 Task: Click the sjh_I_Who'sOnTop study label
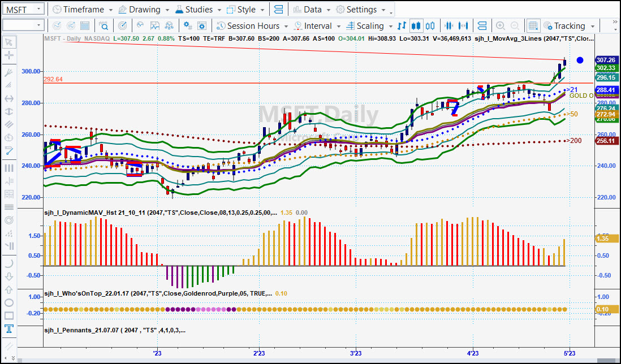158,293
